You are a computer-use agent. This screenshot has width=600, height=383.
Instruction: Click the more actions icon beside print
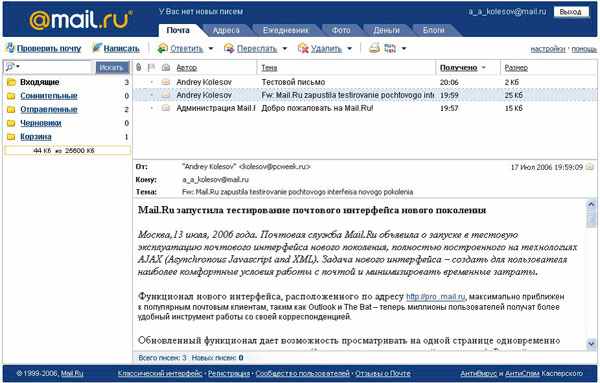[390, 48]
